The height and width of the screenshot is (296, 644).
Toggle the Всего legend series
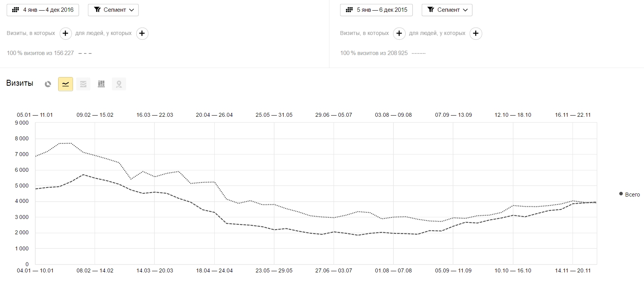[629, 195]
